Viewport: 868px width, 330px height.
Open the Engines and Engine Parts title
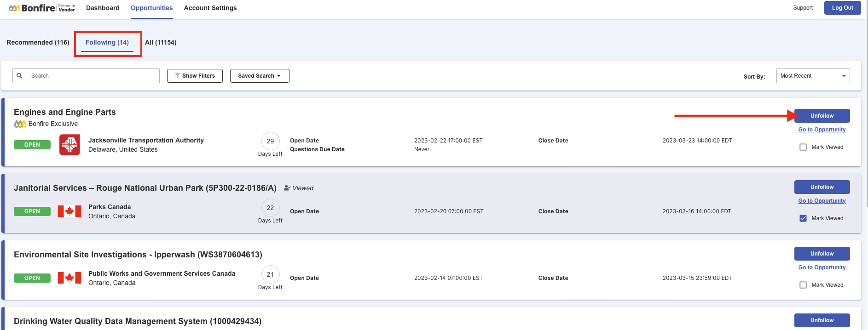coord(65,112)
